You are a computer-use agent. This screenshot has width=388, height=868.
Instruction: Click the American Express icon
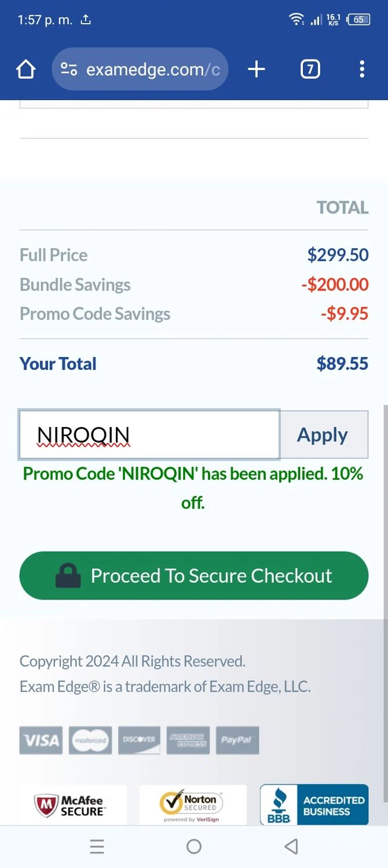click(x=188, y=740)
